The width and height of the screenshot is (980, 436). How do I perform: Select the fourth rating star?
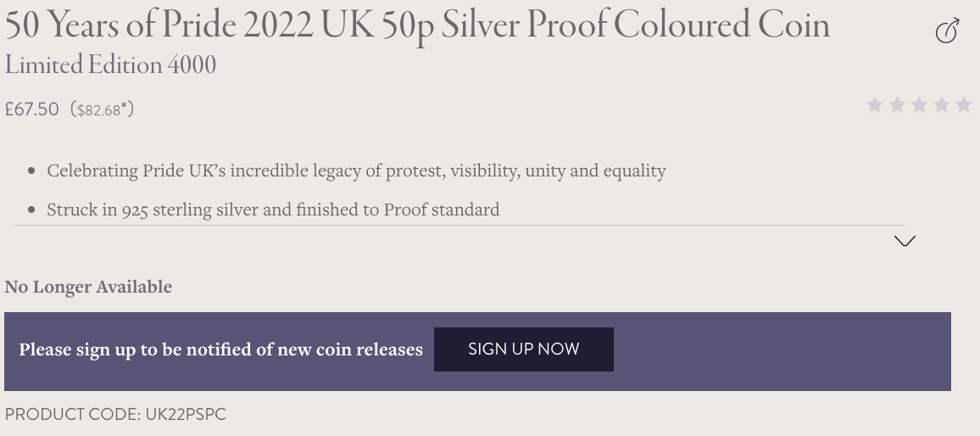click(941, 105)
